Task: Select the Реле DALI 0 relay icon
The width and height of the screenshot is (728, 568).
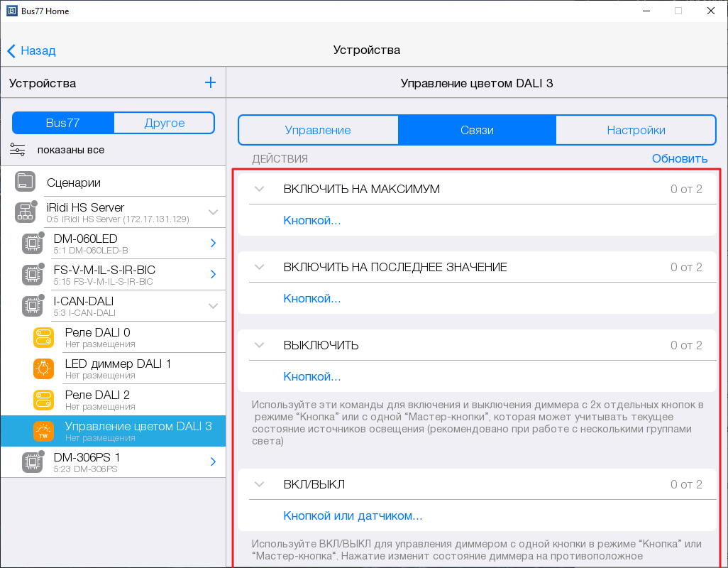Action: tap(43, 337)
